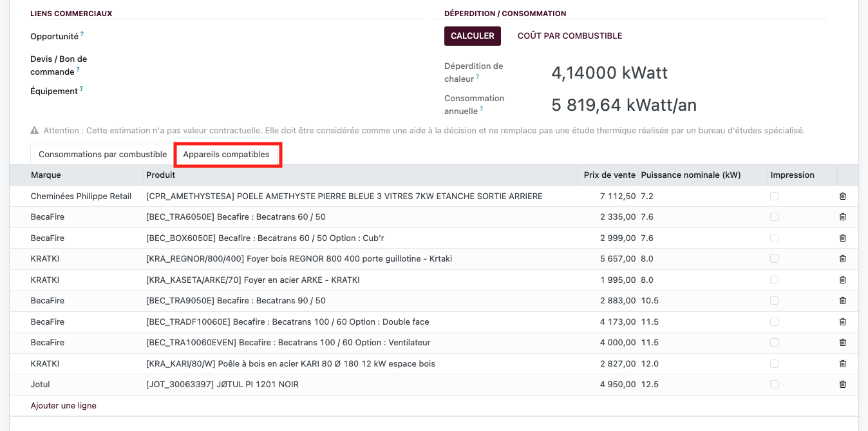Remove the Becatrans 90 / 50 row via trash
The width and height of the screenshot is (868, 431).
(843, 301)
